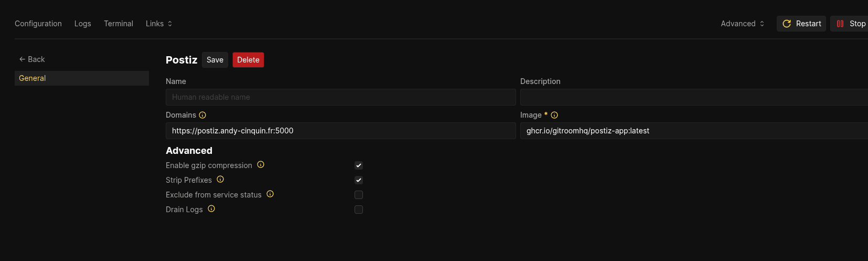The width and height of the screenshot is (868, 261).
Task: Check the Drain Logs checkbox
Action: tap(359, 210)
